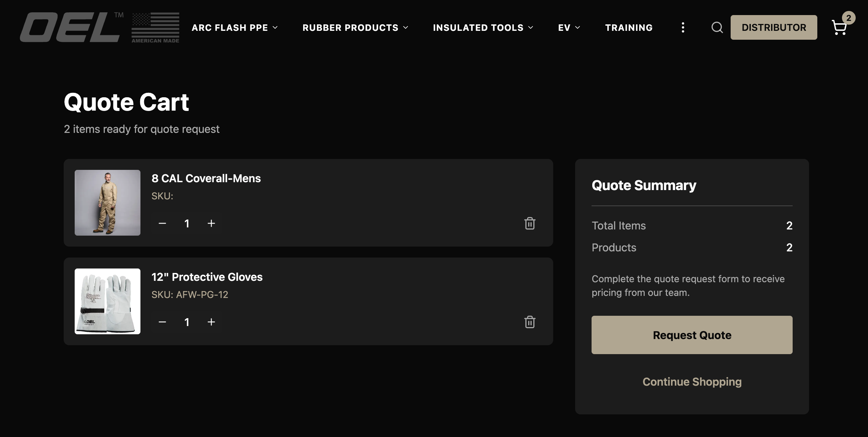Viewport: 868px width, 437px height.
Task: Open the shopping cart icon with badge
Action: click(840, 27)
